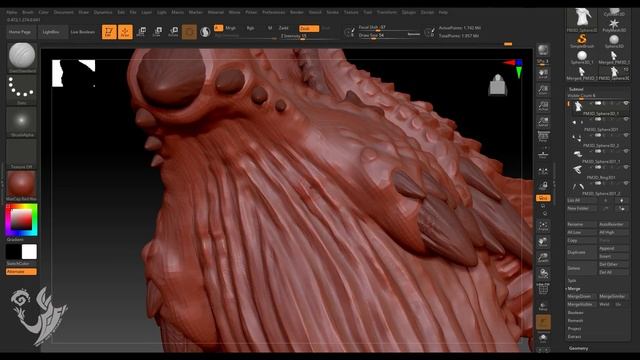Open the Brush menu
The height and width of the screenshot is (360, 640).
click(28, 12)
